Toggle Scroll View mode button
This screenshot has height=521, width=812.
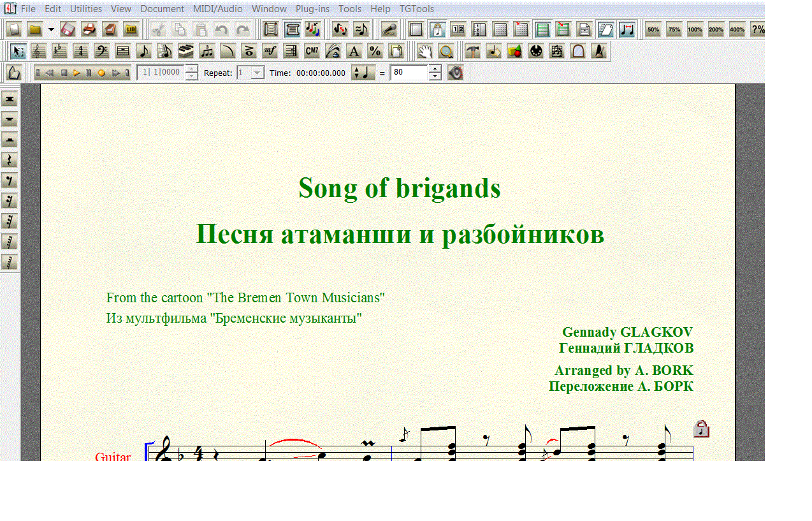[x=270, y=29]
